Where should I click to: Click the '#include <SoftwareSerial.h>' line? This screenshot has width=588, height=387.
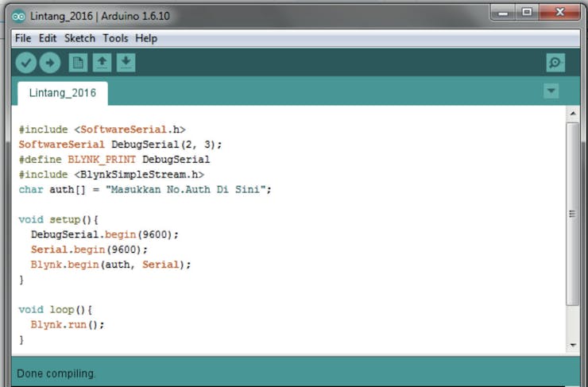(102, 130)
